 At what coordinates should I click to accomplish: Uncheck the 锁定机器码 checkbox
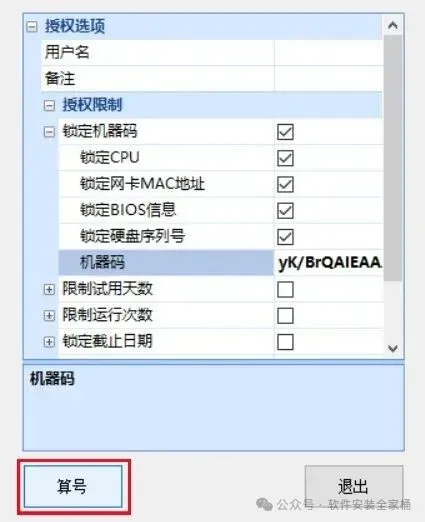[x=285, y=132]
